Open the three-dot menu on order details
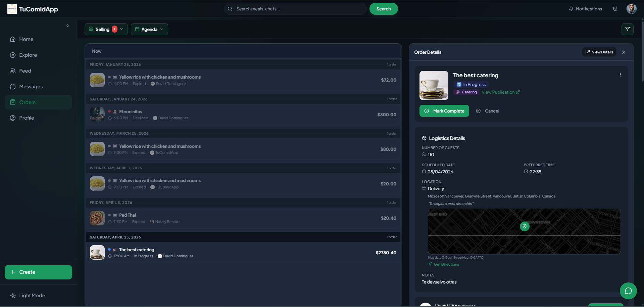The height and width of the screenshot is (307, 644). click(620, 75)
